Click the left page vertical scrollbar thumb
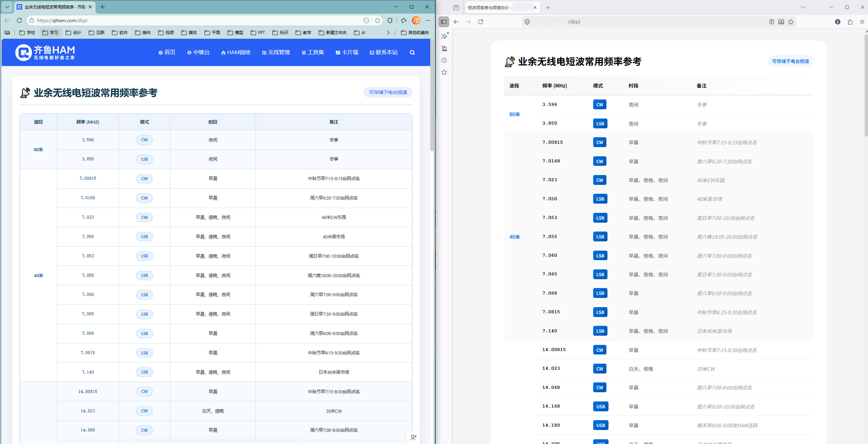Viewport: 868px width, 444px height. (x=432, y=95)
